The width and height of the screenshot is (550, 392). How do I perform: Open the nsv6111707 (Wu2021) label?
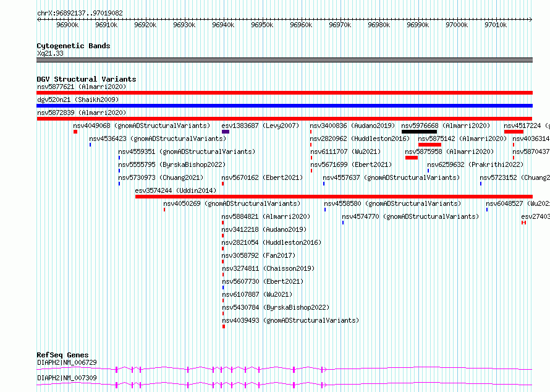click(x=345, y=151)
